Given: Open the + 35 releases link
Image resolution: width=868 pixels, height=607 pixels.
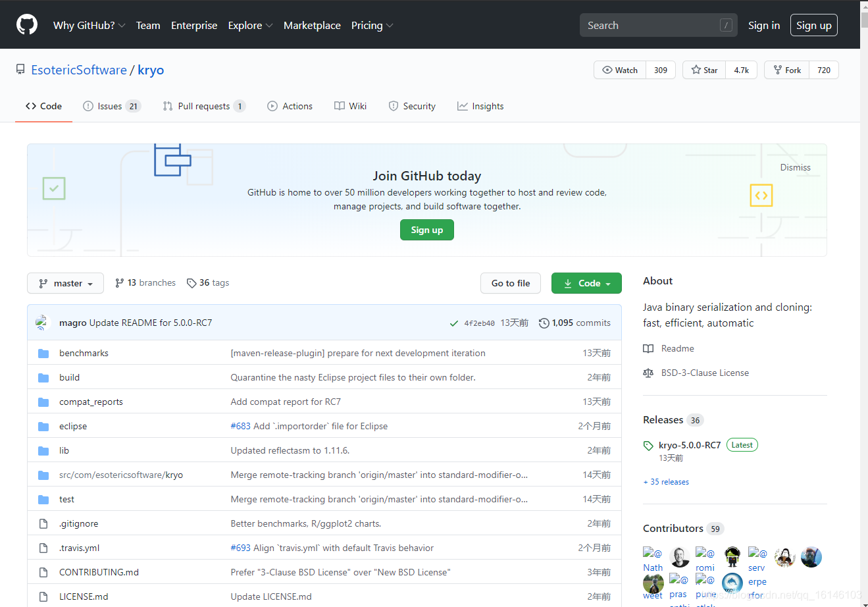Looking at the screenshot, I should 666,482.
